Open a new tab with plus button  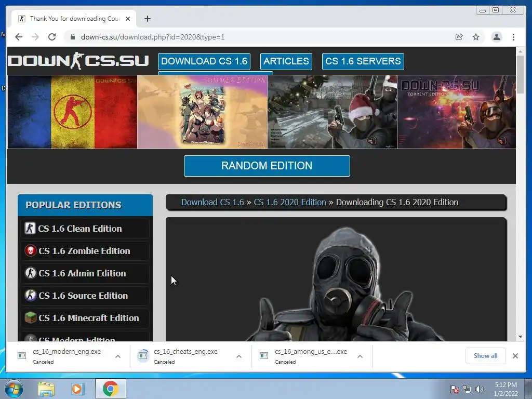point(147,19)
